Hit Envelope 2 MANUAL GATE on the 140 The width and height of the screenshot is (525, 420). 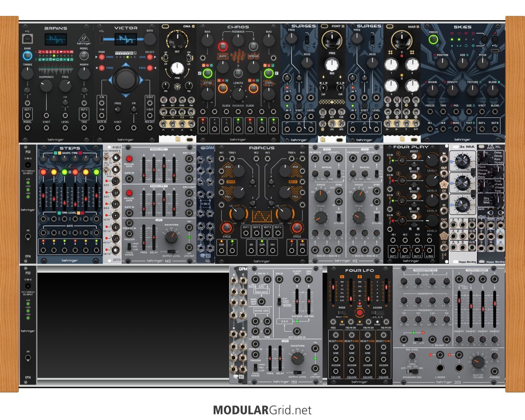129,193
